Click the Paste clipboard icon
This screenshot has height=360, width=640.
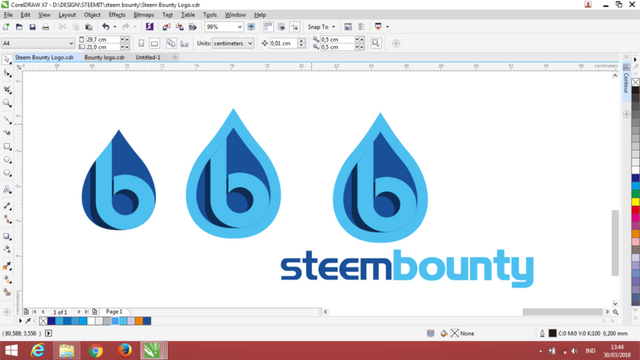pos(89,27)
